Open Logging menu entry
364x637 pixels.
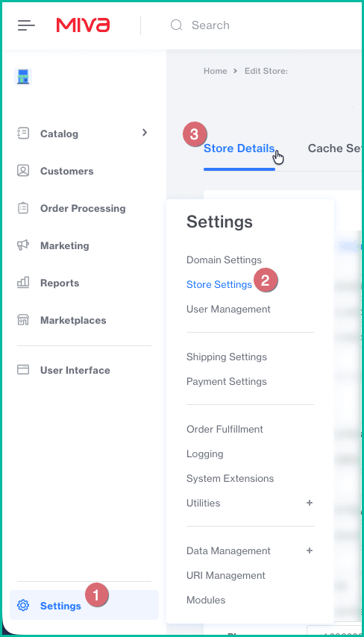click(204, 454)
